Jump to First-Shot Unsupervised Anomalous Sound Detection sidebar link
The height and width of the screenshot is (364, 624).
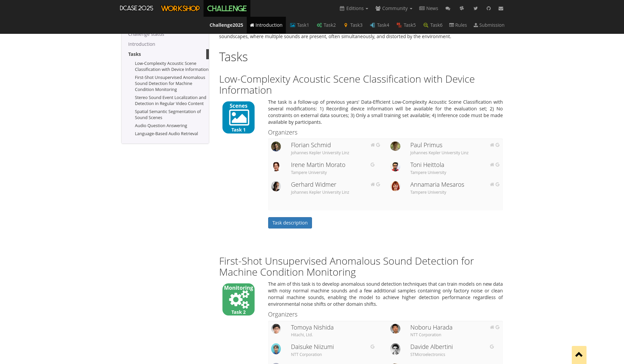pyautogui.click(x=170, y=83)
